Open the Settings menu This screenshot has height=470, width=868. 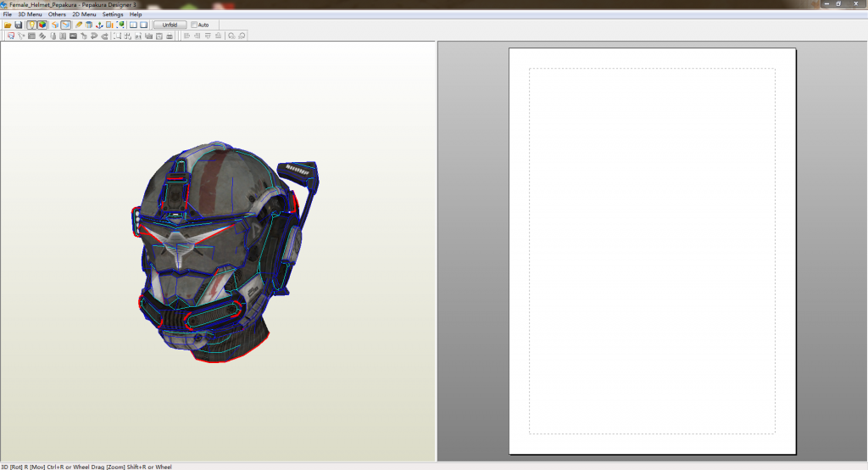(113, 14)
